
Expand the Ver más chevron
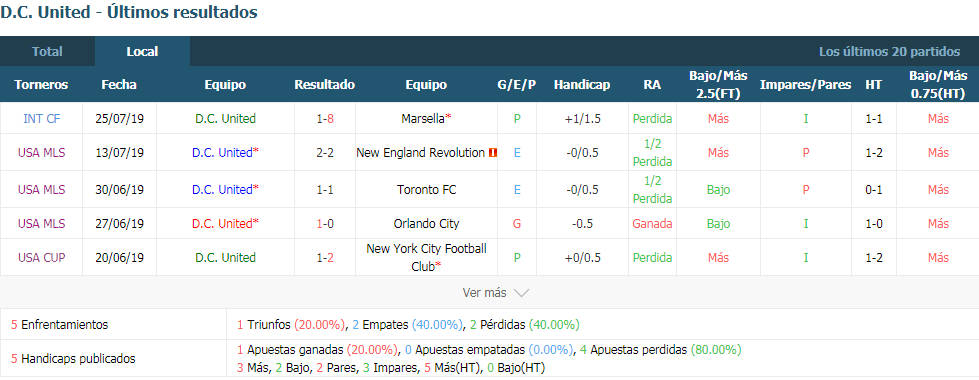(522, 293)
